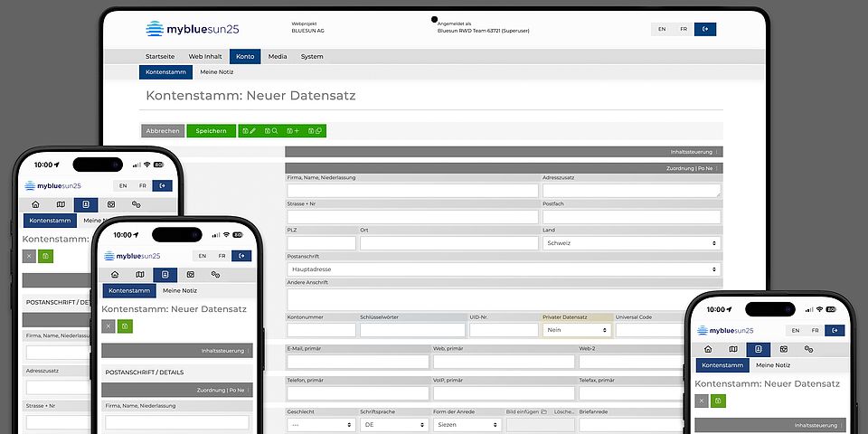
Task: Tap map icon on the left phone
Action: click(x=61, y=204)
